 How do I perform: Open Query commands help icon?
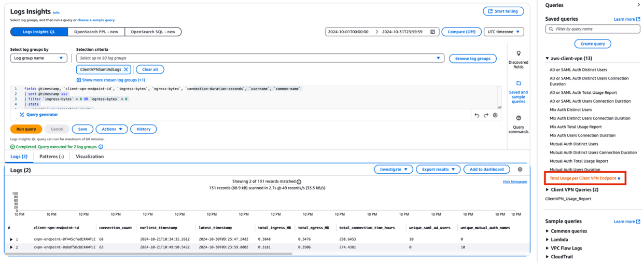pos(518,118)
